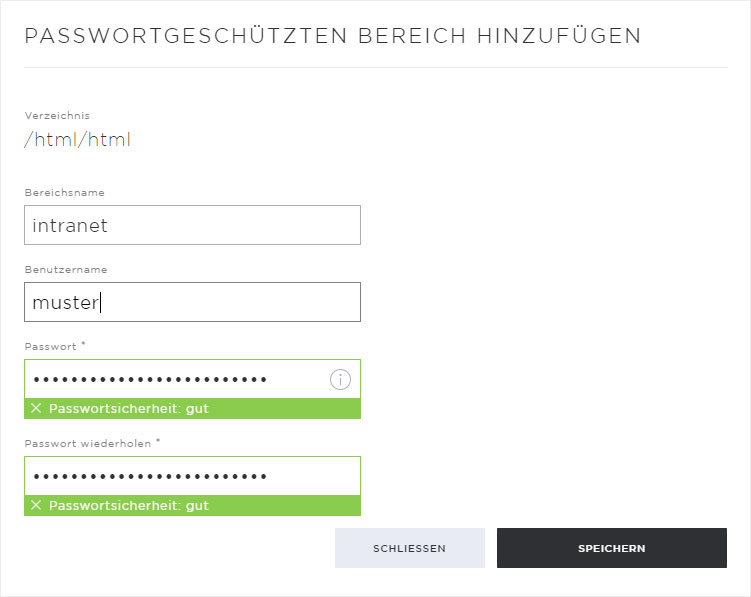The width and height of the screenshot is (751, 597).
Task: Click the info icon in the Passwort field
Action: coord(340,379)
